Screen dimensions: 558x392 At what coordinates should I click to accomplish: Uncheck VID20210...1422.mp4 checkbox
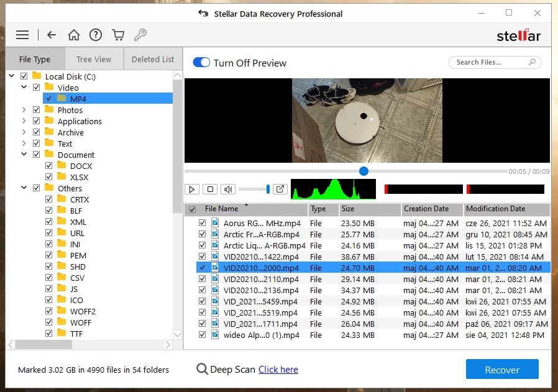pos(202,257)
